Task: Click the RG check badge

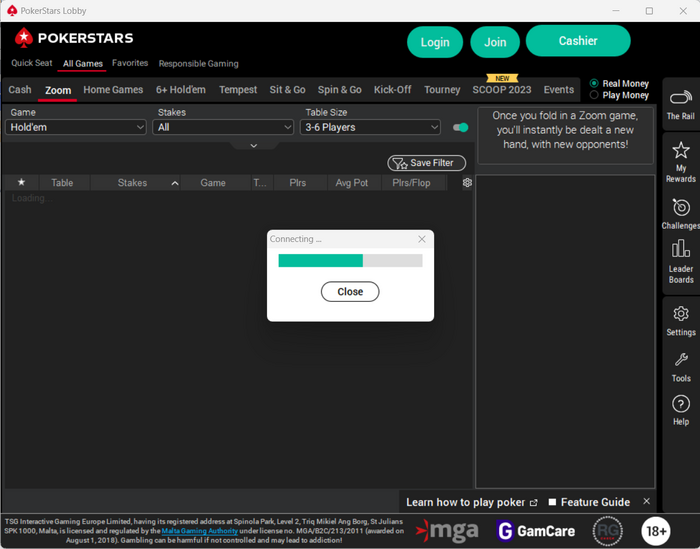Action: coord(607,531)
